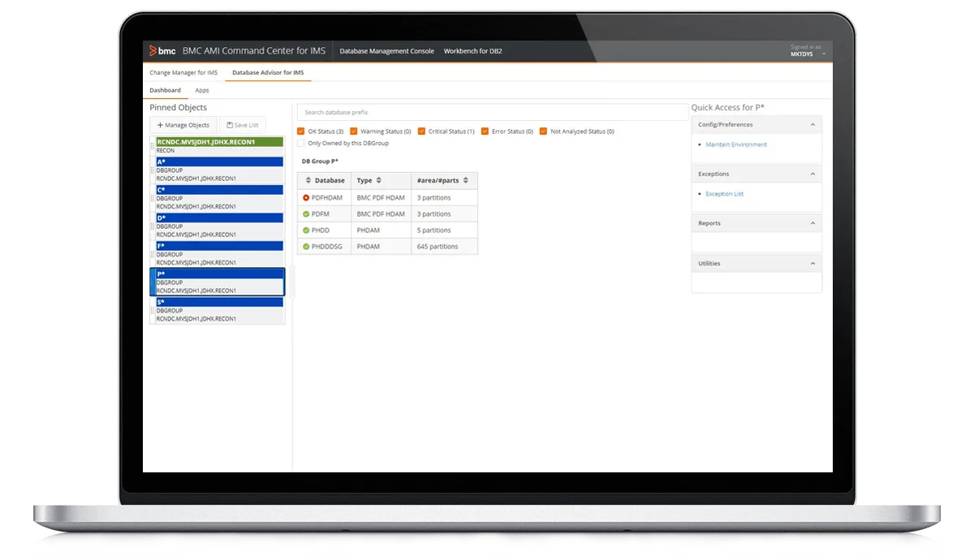974x560 pixels.
Task: Click the PHDDDSG database name
Action: (x=327, y=246)
